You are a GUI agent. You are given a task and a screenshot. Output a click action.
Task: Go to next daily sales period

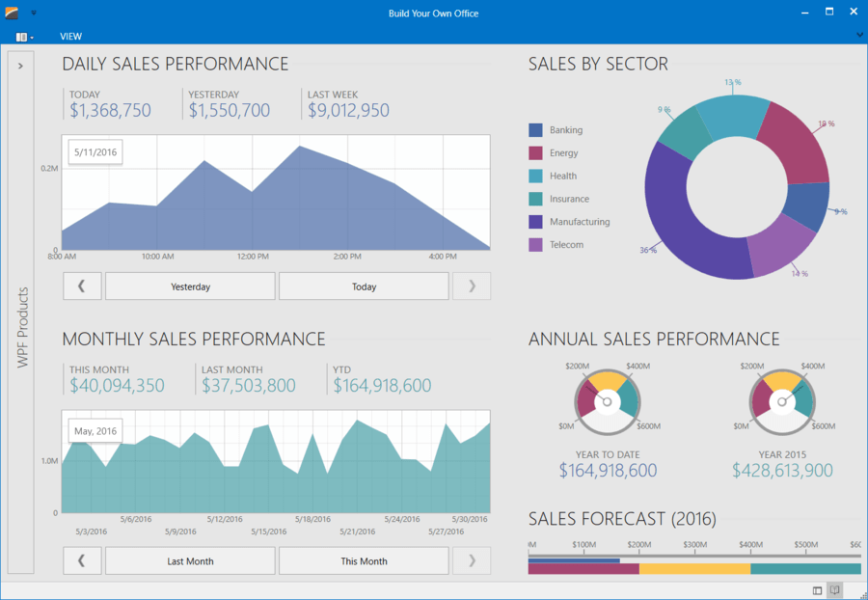[472, 286]
